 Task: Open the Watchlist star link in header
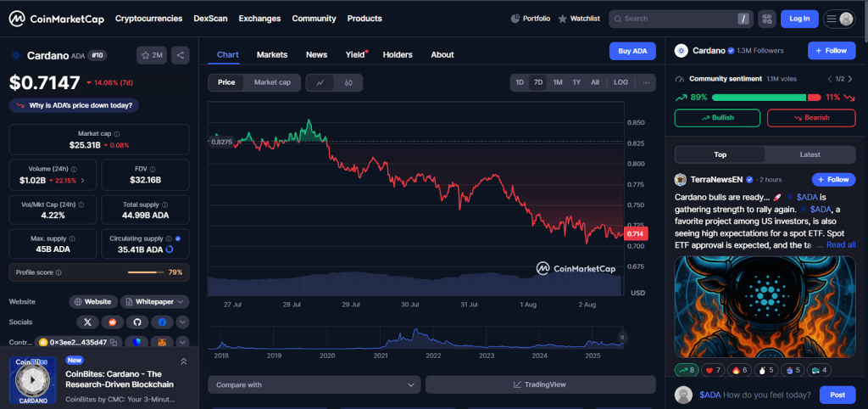click(x=579, y=19)
